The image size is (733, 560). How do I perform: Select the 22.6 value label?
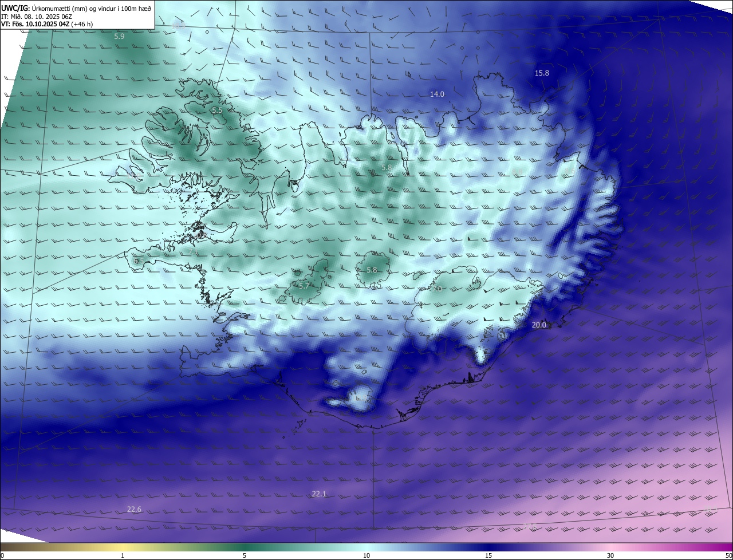pyautogui.click(x=134, y=509)
